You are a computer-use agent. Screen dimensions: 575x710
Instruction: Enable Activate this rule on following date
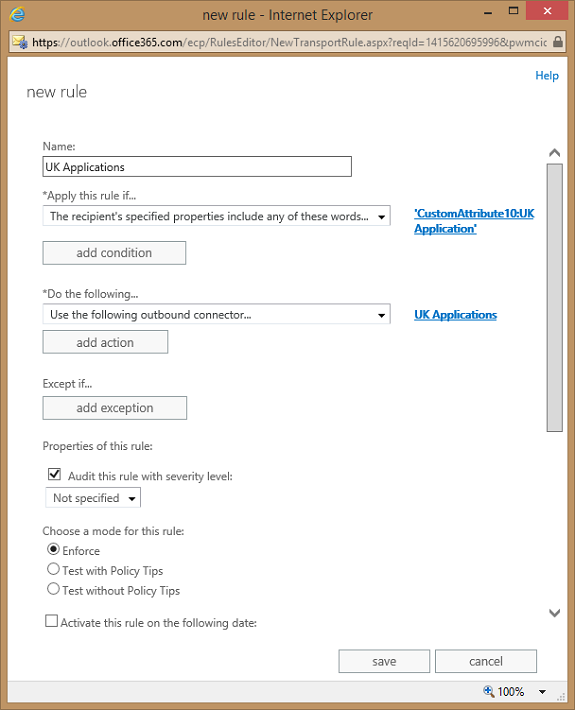[x=52, y=621]
